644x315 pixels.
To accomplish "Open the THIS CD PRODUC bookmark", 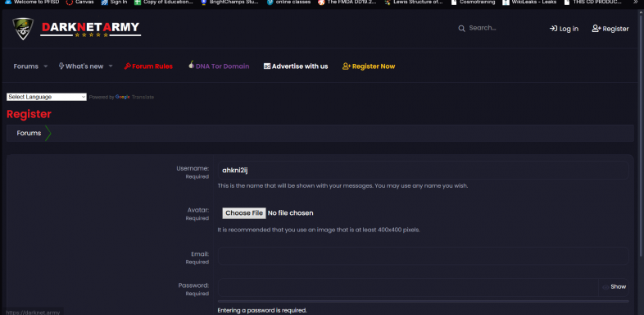I will [593, 2].
